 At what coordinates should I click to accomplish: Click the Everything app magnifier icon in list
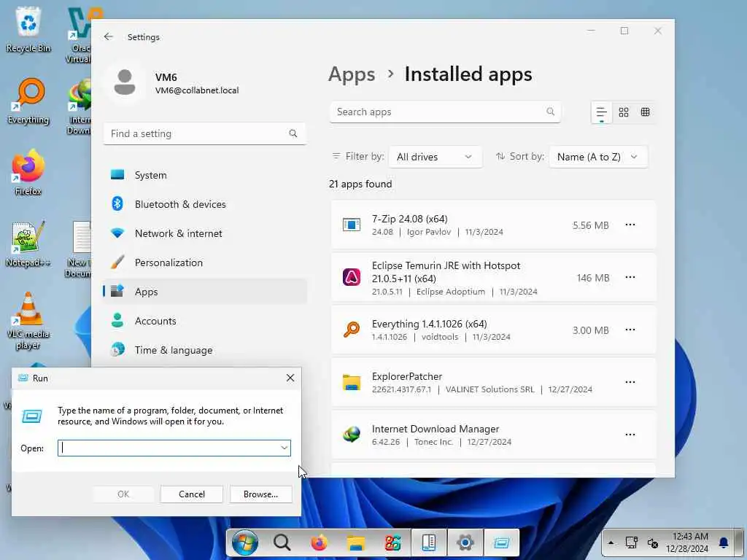point(352,330)
